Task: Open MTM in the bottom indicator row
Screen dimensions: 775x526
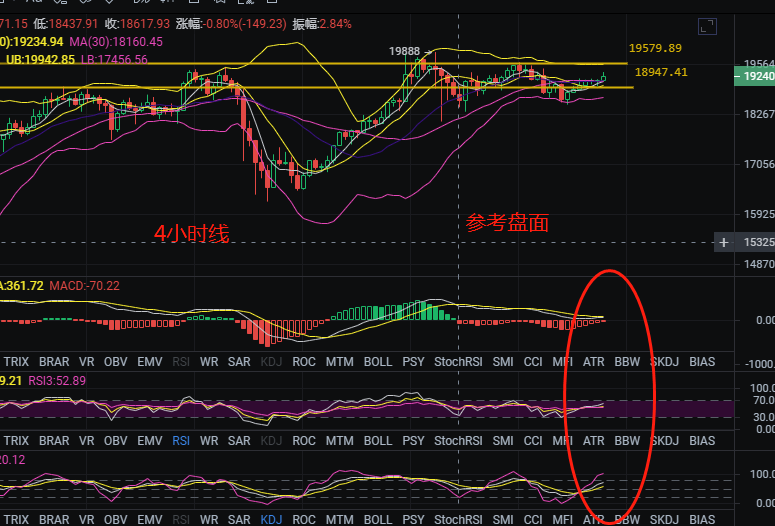Action: tap(340, 520)
